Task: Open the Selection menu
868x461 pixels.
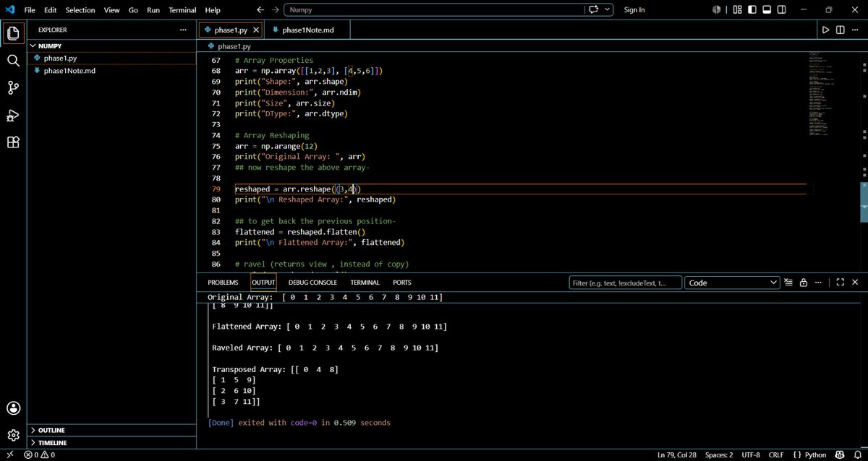Action: point(80,10)
